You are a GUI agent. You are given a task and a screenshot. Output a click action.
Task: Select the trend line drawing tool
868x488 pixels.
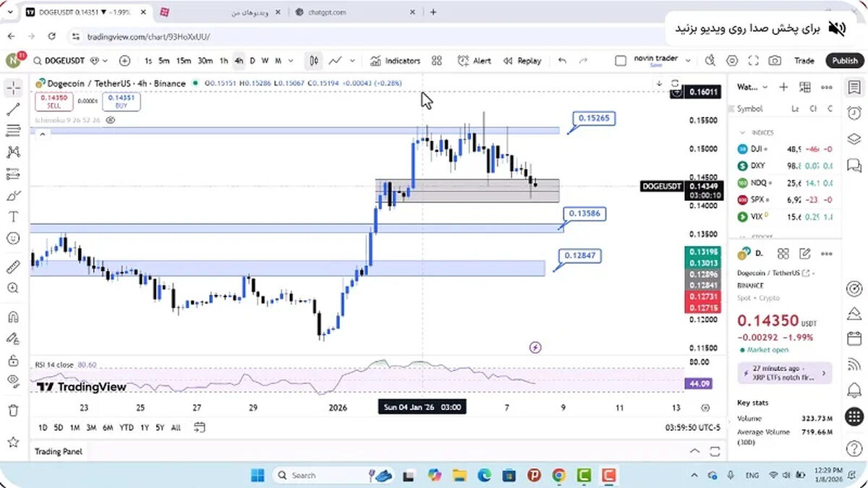click(x=13, y=110)
